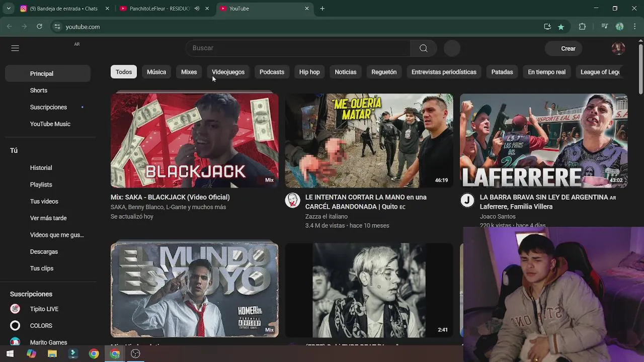Open Joaco Santos channel avatar
Viewport: 644px width, 362px height.
pyautogui.click(x=467, y=200)
